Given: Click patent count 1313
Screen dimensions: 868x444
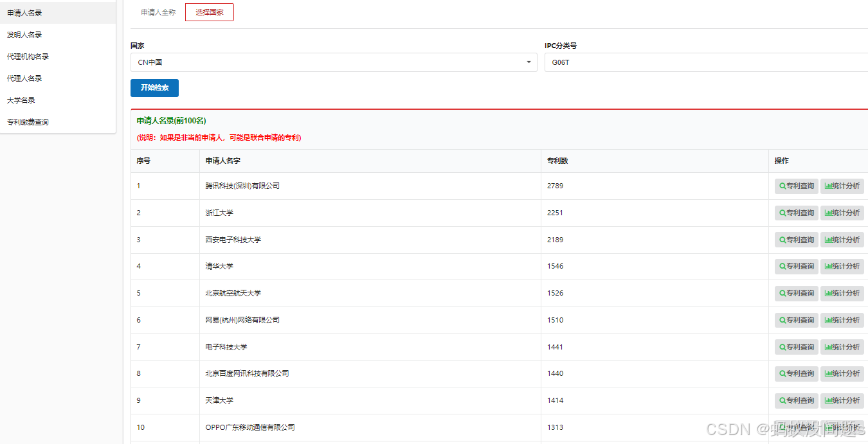Looking at the screenshot, I should point(556,427).
